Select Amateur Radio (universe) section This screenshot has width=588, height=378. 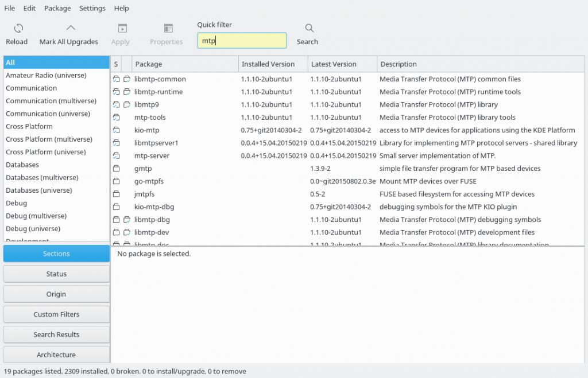pos(46,76)
